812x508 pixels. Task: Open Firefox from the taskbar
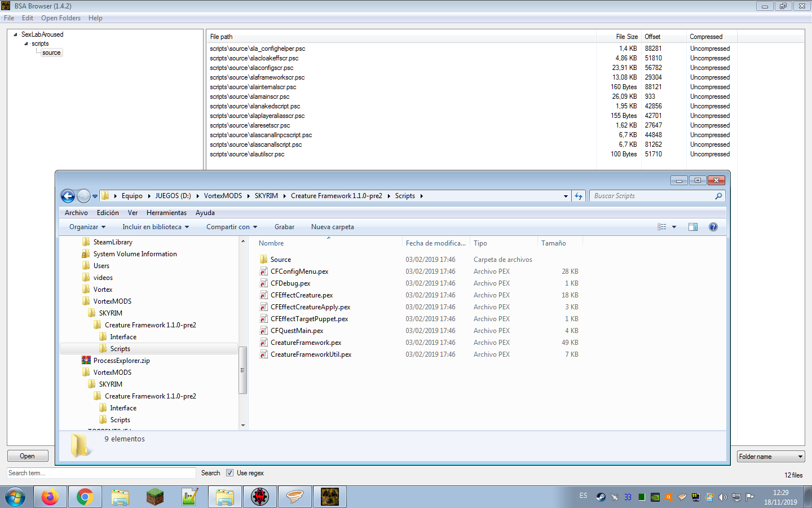(x=50, y=497)
